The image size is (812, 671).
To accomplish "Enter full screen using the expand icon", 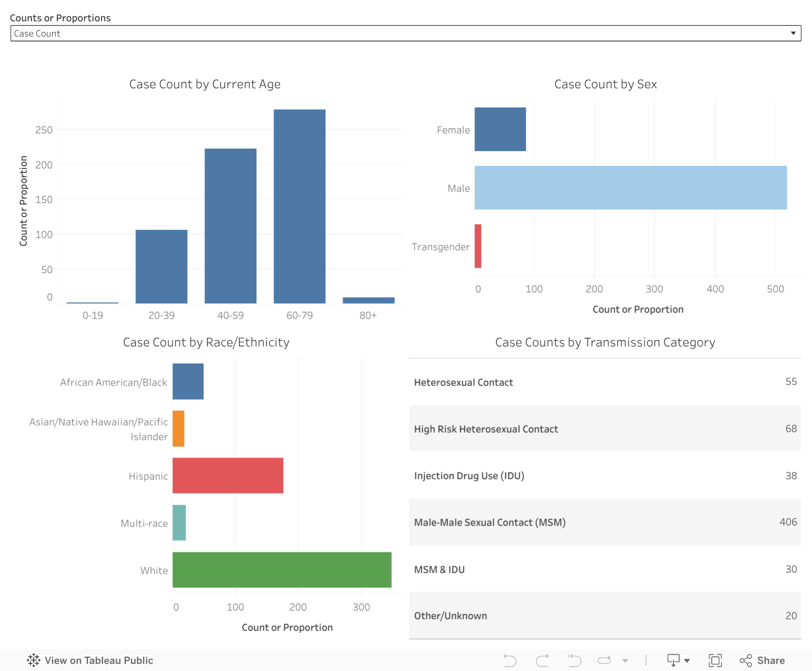I will tap(715, 660).
